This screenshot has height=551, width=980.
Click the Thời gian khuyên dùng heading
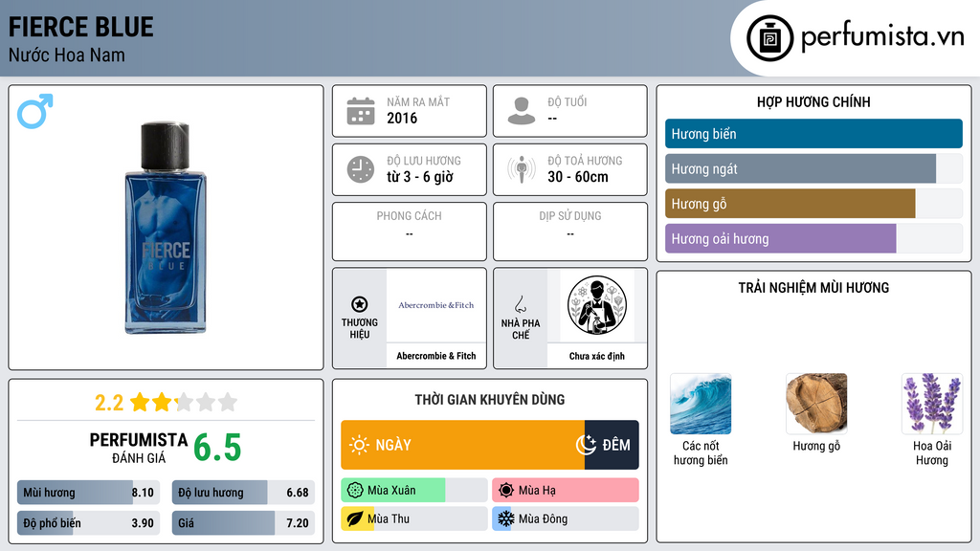(490, 400)
